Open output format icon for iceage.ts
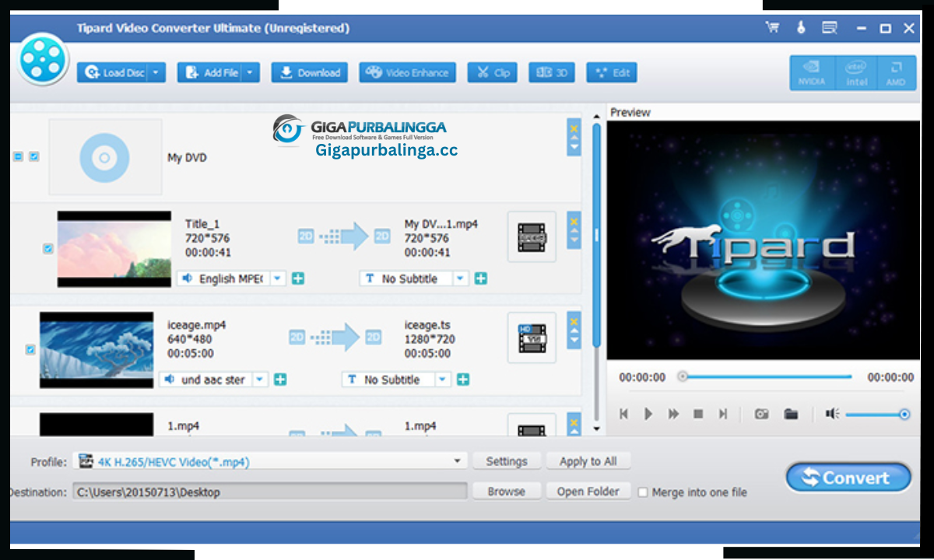Screen dimensions: 934x560 532,338
